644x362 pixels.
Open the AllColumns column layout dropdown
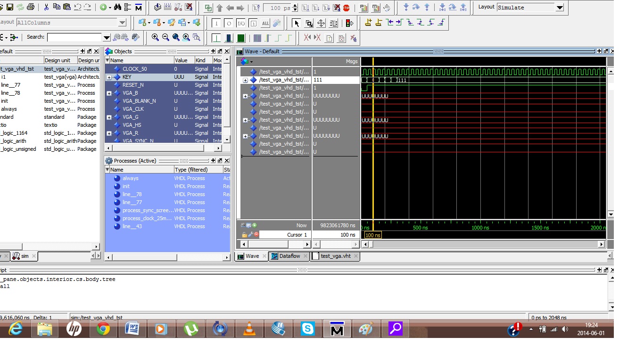click(122, 23)
